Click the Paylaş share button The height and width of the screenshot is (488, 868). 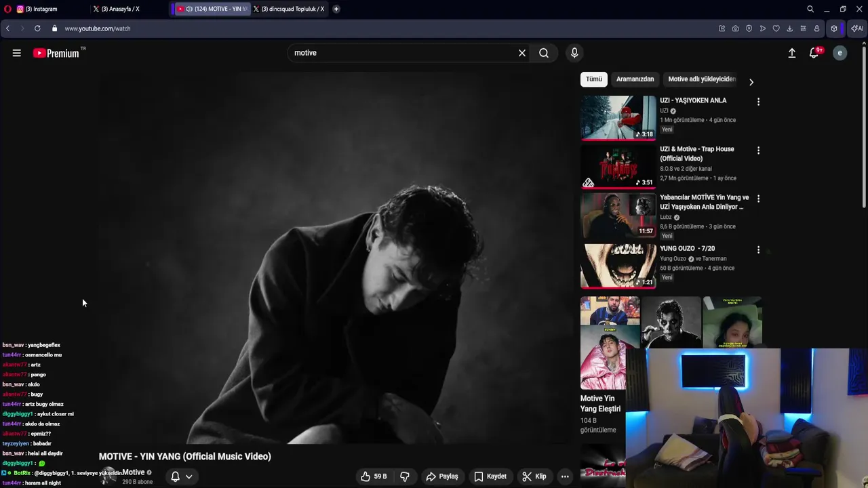442,476
